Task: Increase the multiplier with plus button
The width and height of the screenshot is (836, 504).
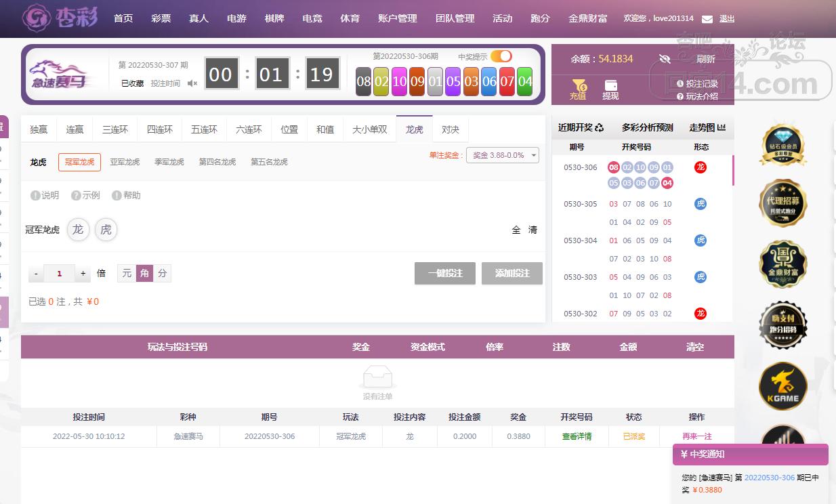Action: 83,274
